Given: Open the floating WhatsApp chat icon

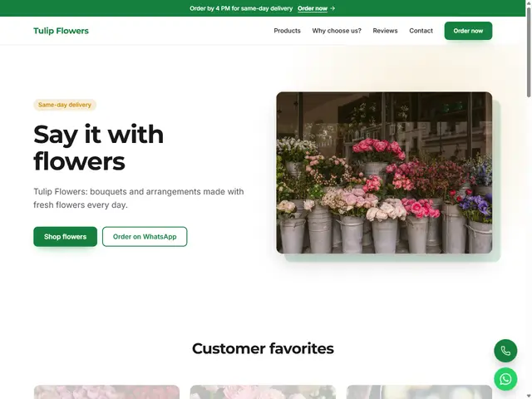Looking at the screenshot, I should pos(505,379).
